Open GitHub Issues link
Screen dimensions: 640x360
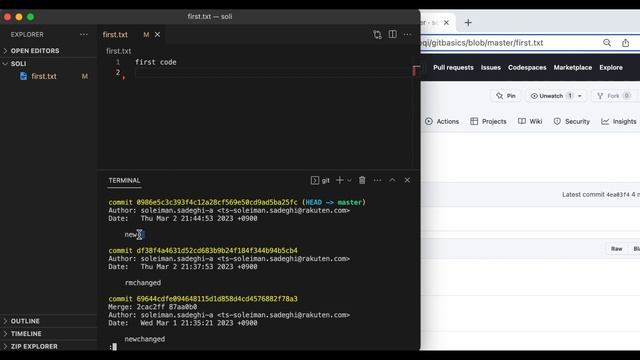(491, 68)
